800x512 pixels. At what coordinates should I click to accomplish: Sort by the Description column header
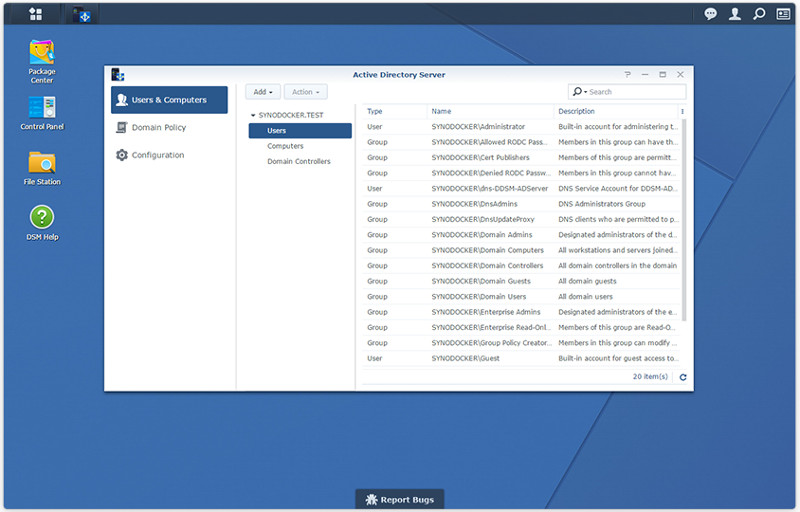(616, 111)
